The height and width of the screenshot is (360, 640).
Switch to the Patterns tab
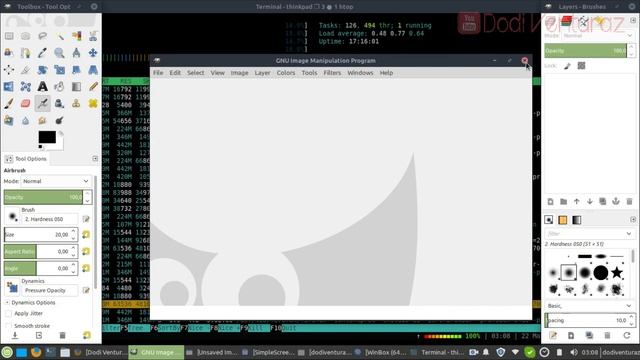563,220
